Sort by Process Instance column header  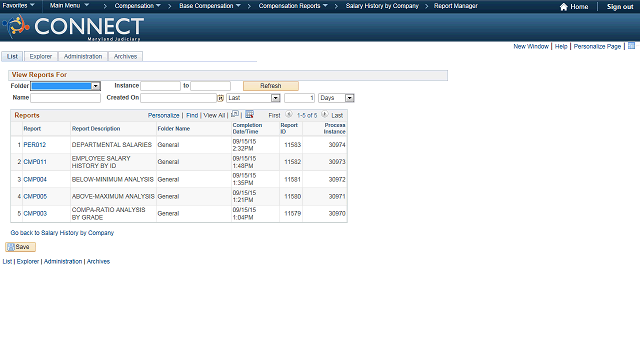pyautogui.click(x=335, y=129)
